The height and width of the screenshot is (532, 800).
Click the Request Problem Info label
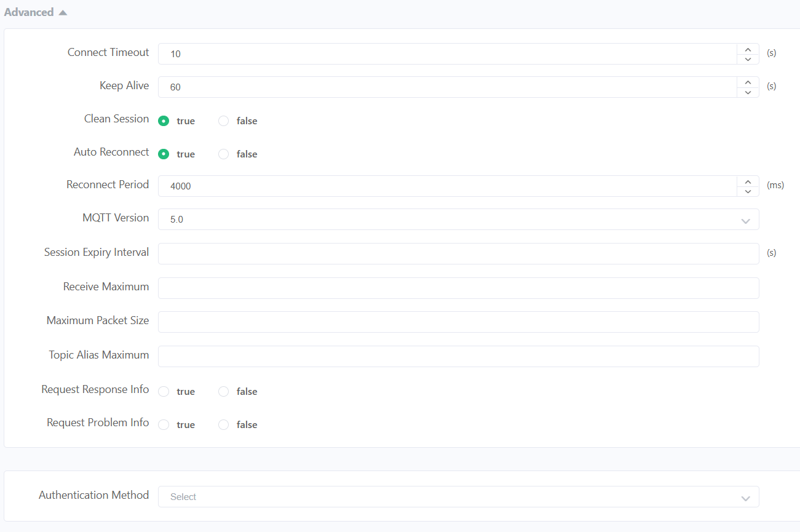pos(98,423)
